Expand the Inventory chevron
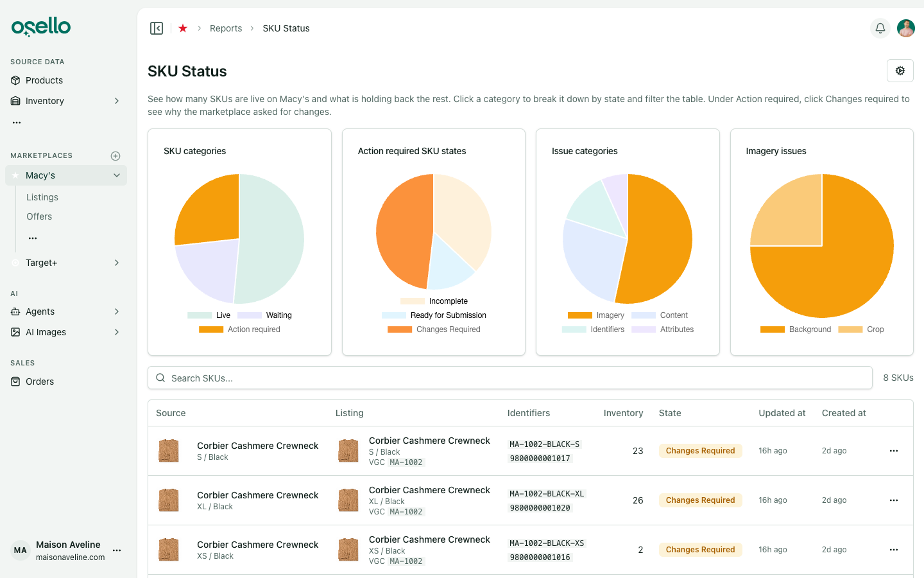924x578 pixels. [117, 101]
